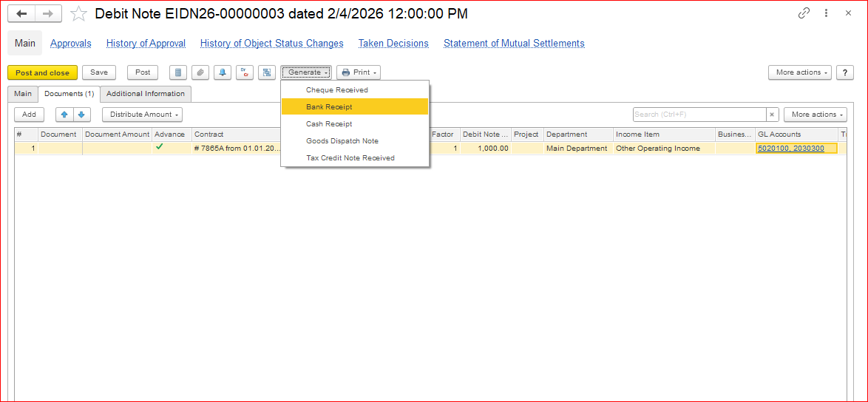868x402 pixels.
Task: Open Statement of Mutual Settlements link
Action: click(x=514, y=44)
